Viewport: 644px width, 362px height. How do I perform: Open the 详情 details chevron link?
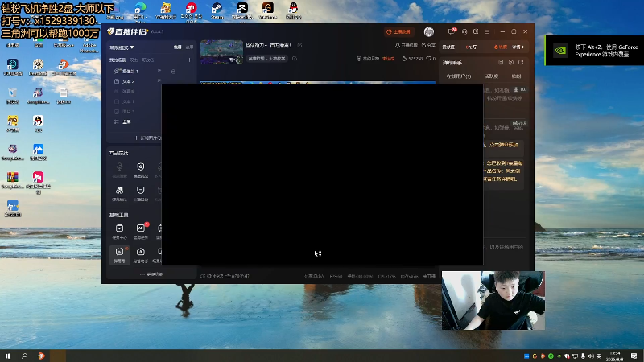tap(518, 47)
